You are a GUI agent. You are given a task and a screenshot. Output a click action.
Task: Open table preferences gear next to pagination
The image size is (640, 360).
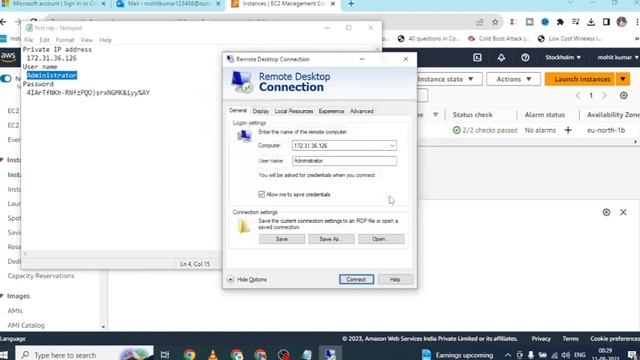[x=623, y=96]
